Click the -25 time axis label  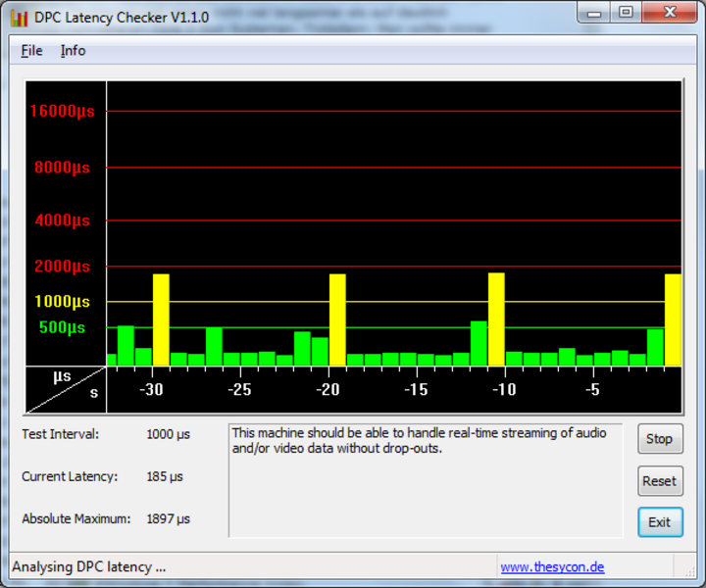tap(239, 390)
